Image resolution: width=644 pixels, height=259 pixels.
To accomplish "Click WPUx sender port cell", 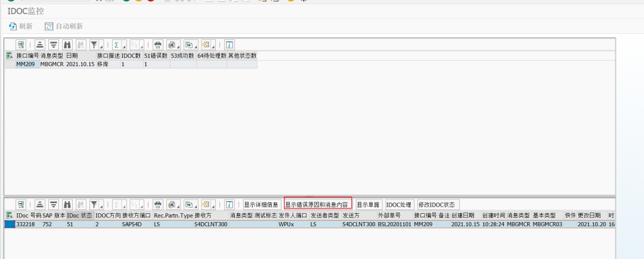I will point(293,224).
